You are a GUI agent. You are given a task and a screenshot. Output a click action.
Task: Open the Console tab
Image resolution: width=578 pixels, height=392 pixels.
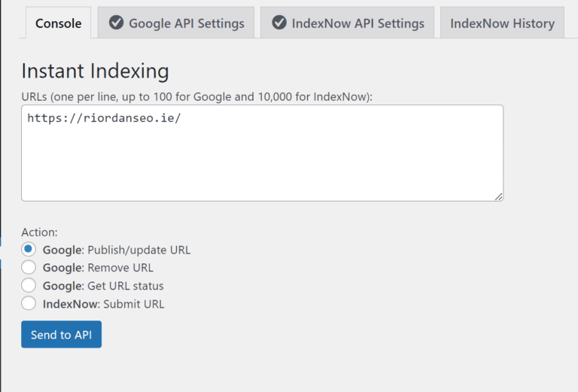[x=58, y=23]
